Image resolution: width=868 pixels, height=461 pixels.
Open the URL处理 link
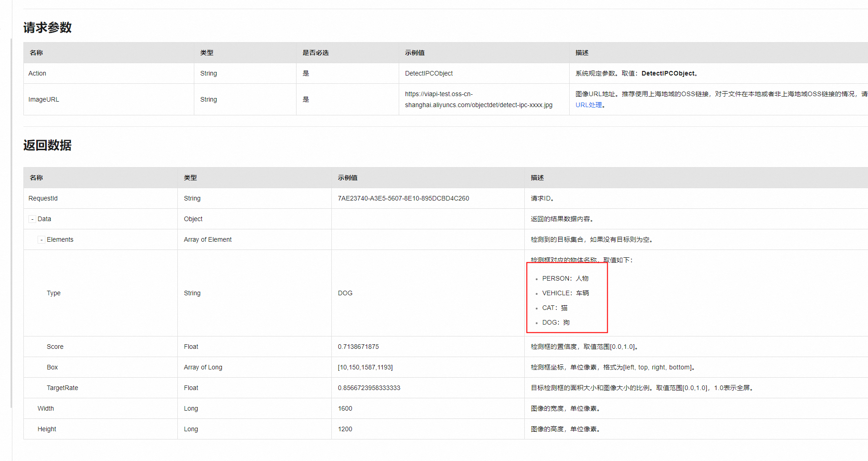point(589,105)
